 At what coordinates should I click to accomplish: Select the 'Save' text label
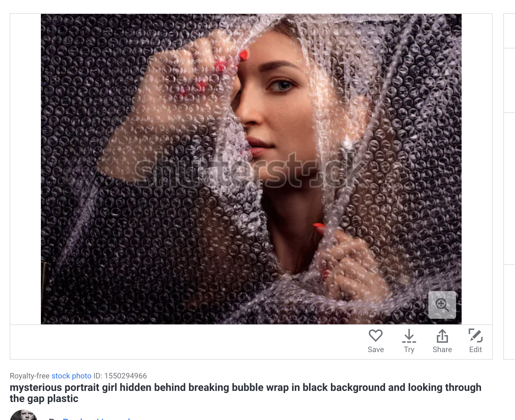click(376, 350)
